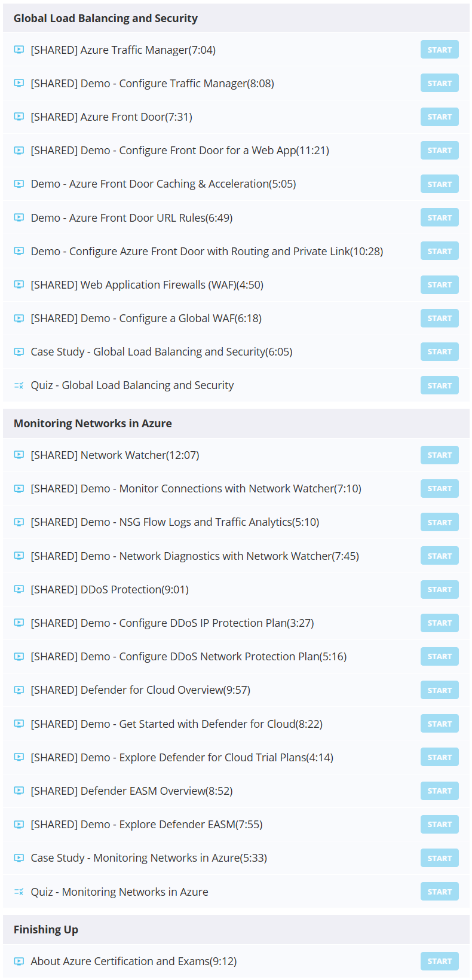Open Case Study - Monitoring Networks in Azure(5:33)

pyautogui.click(x=149, y=858)
